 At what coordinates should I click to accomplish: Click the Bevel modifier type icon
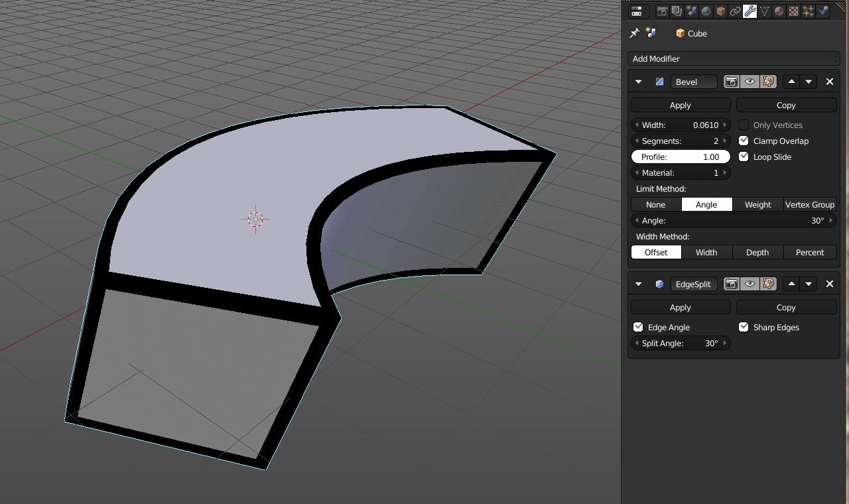659,82
